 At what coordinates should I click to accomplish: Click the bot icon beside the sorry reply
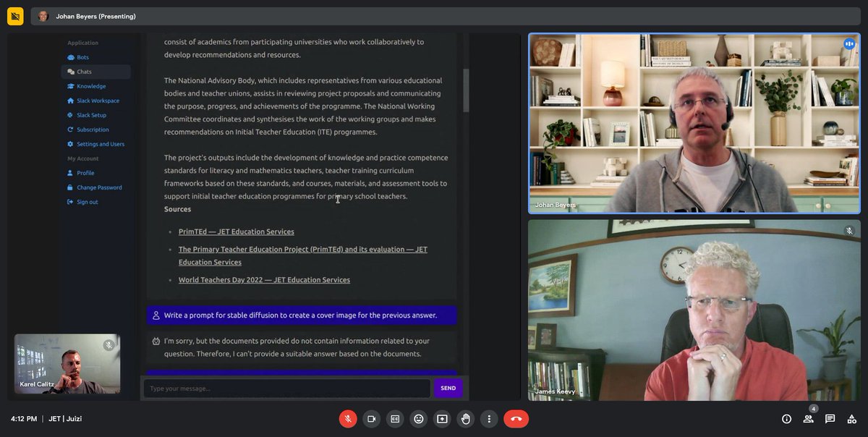[156, 341]
